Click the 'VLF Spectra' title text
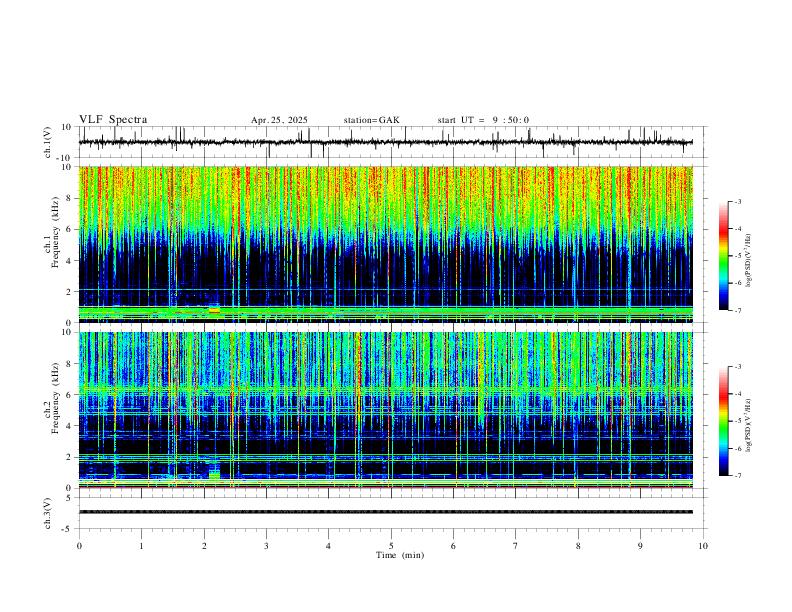 point(113,120)
